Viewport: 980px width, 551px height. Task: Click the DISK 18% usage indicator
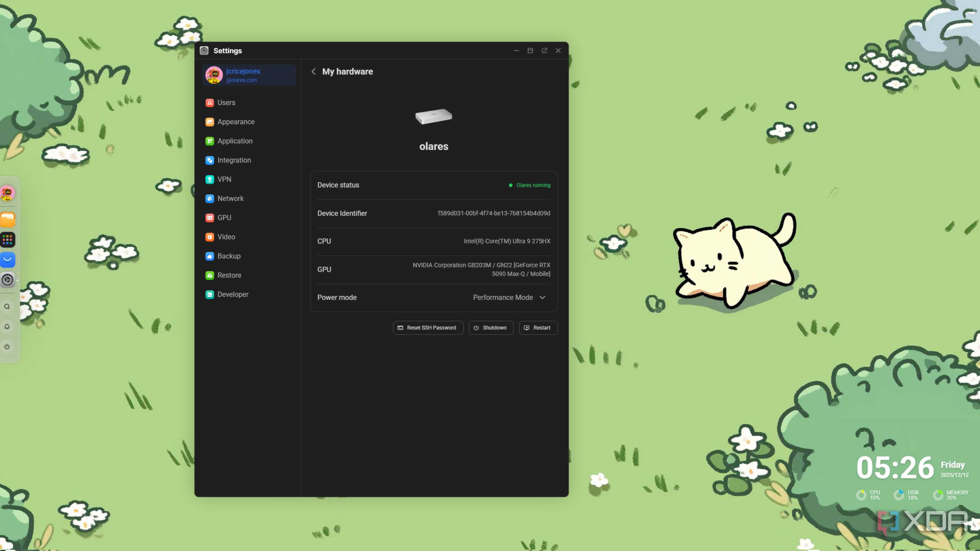tap(907, 495)
